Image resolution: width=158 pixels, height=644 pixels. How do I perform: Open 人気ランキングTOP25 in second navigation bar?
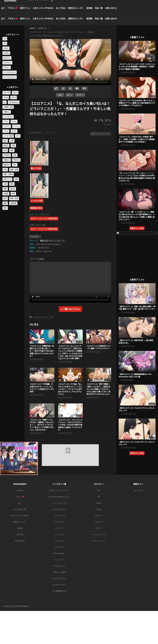pyautogui.click(x=43, y=18)
